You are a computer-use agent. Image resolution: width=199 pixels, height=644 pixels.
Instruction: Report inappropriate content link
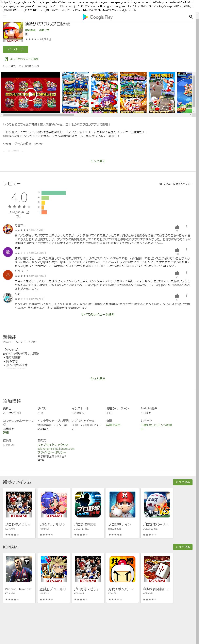coord(156,427)
